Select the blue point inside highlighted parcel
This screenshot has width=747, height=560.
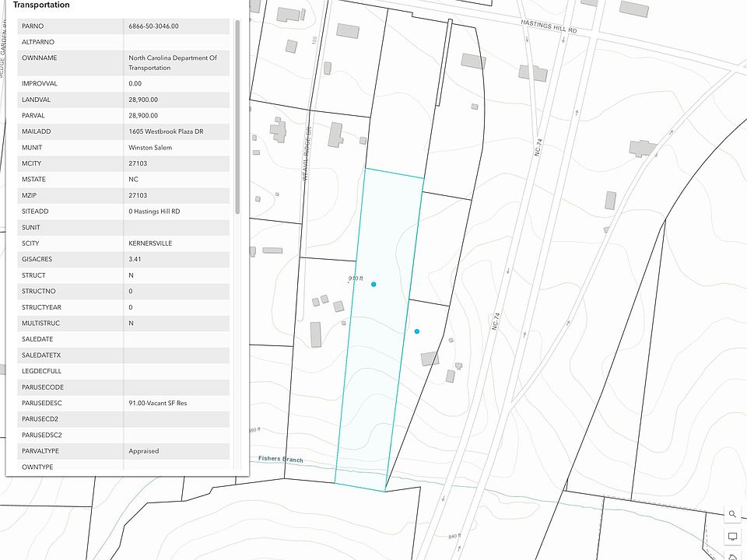pyautogui.click(x=373, y=285)
